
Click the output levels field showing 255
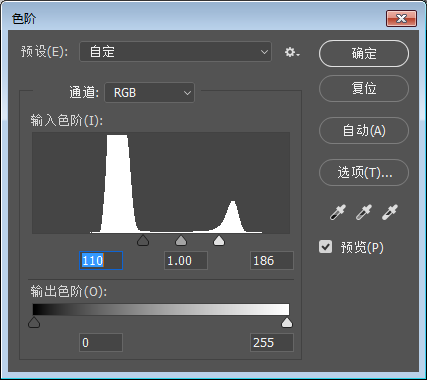click(272, 342)
